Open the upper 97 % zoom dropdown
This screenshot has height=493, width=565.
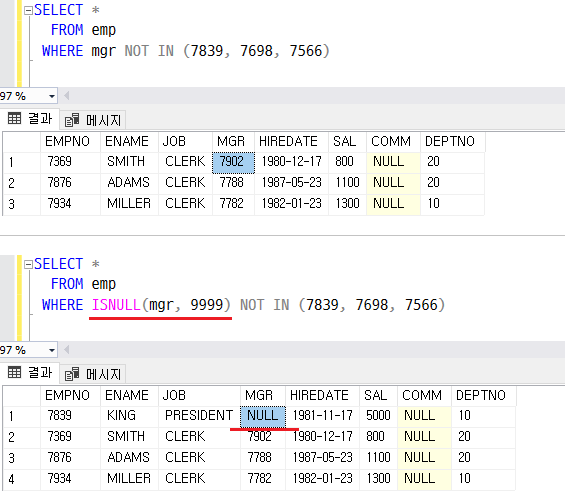click(x=52, y=96)
